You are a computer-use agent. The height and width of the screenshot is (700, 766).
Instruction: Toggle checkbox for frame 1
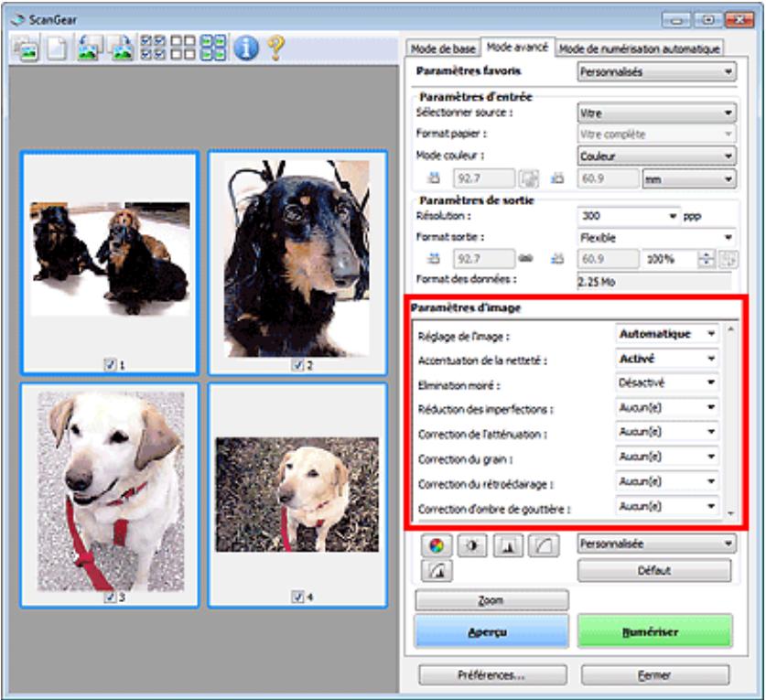point(111,364)
